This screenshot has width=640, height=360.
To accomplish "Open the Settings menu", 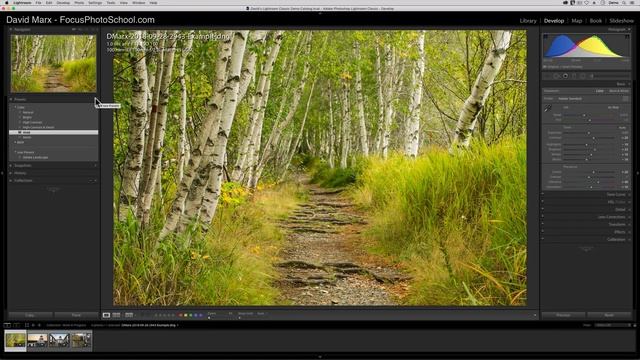I will click(95, 3).
